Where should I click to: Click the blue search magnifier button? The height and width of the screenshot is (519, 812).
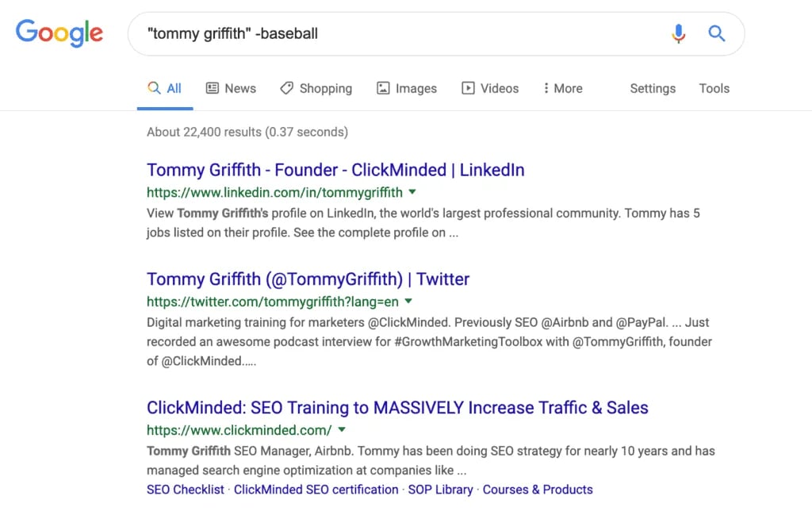[717, 33]
